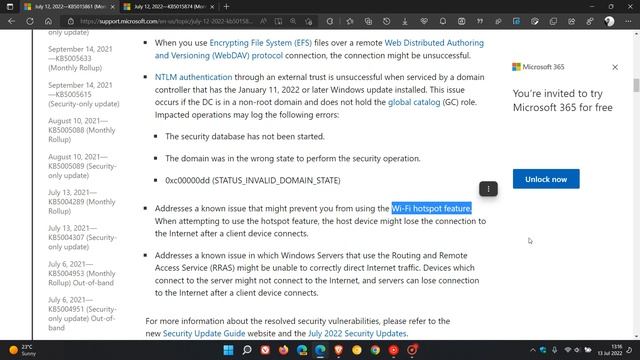Open the weather widget showing Sunny
Screen dimensions: 640x360
pyautogui.click(x=23, y=350)
